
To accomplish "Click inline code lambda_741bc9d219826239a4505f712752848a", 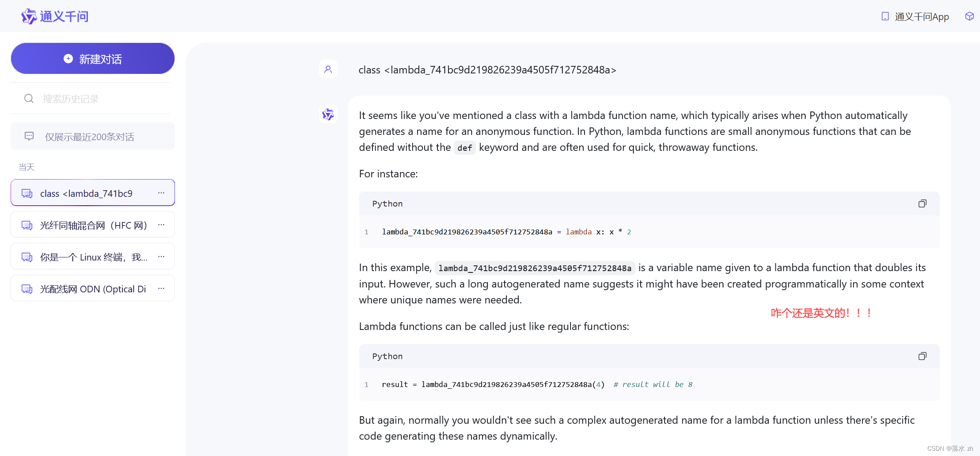I will point(535,268).
